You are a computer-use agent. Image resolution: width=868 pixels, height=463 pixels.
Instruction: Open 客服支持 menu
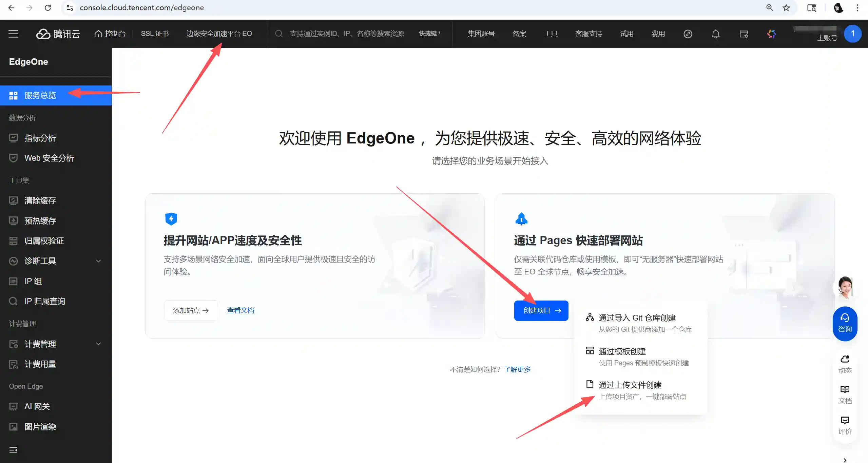589,34
